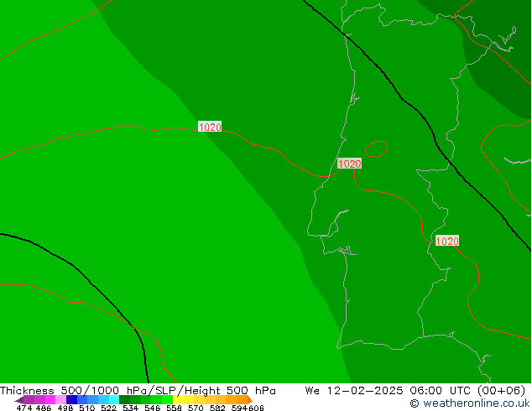Viewport: 532px width, 411px height.
Task: Click the orange arrow at the legend's right end
Action: (250, 400)
